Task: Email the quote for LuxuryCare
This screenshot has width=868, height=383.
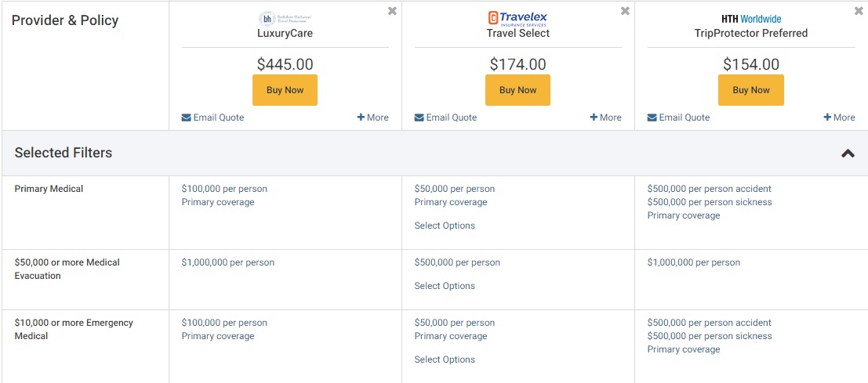Action: point(212,117)
